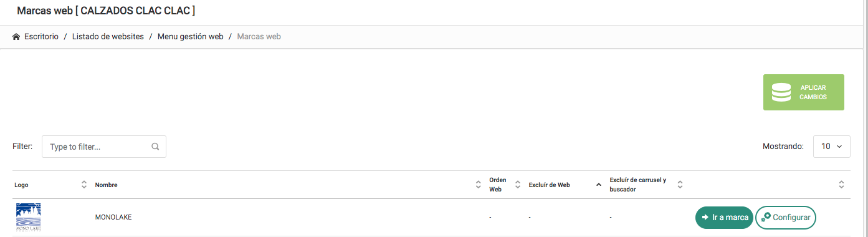Go to Escritorio breadcrumb link
This screenshot has height=237, width=868.
coord(41,37)
